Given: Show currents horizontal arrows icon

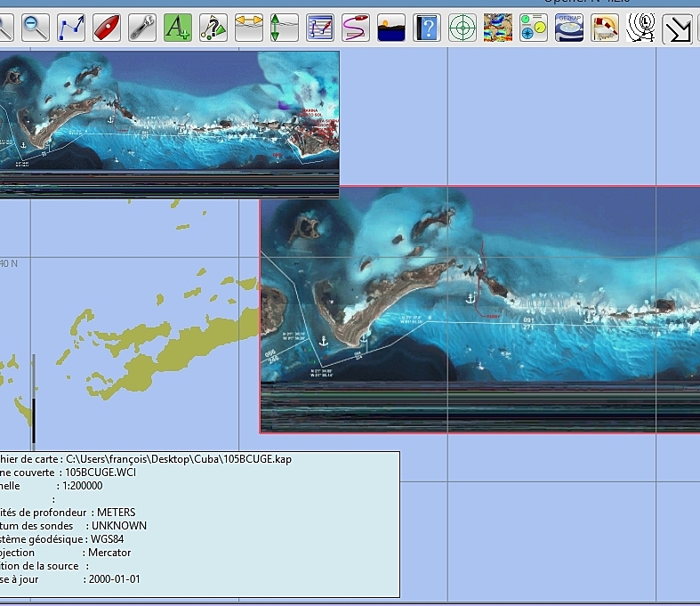Looking at the screenshot, I should coord(249,28).
